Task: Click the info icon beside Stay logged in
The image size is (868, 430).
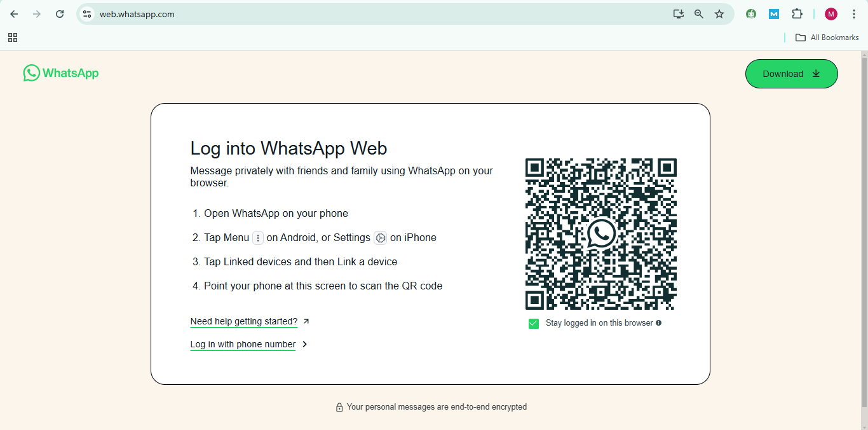Action: [659, 322]
